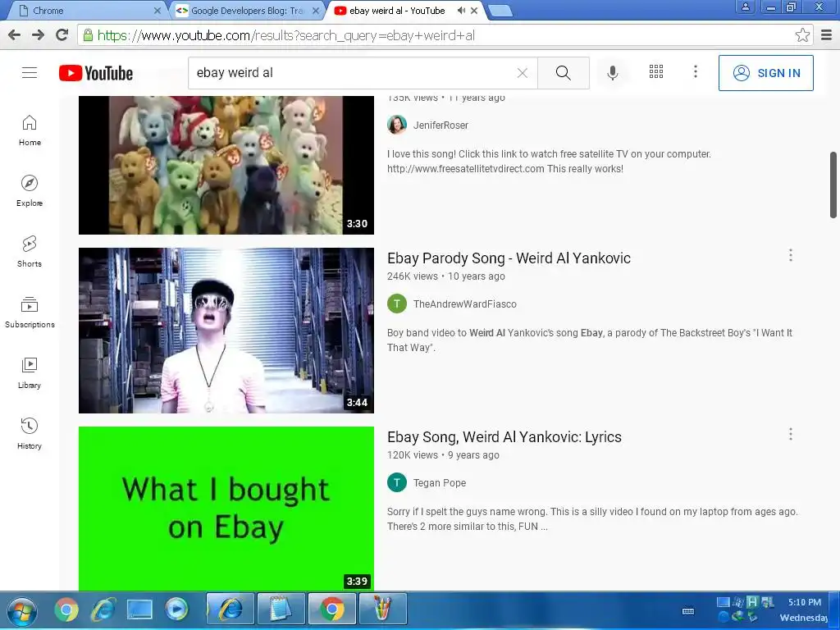
Task: Open the Ebay Parody Song warehouse thumbnail
Action: (226, 330)
